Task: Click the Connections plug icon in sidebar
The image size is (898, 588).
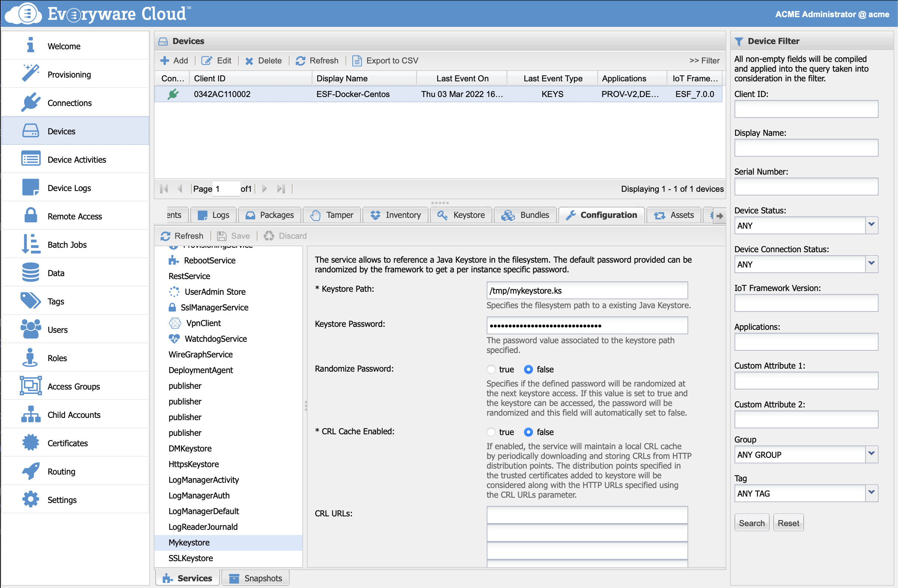Action: [31, 102]
